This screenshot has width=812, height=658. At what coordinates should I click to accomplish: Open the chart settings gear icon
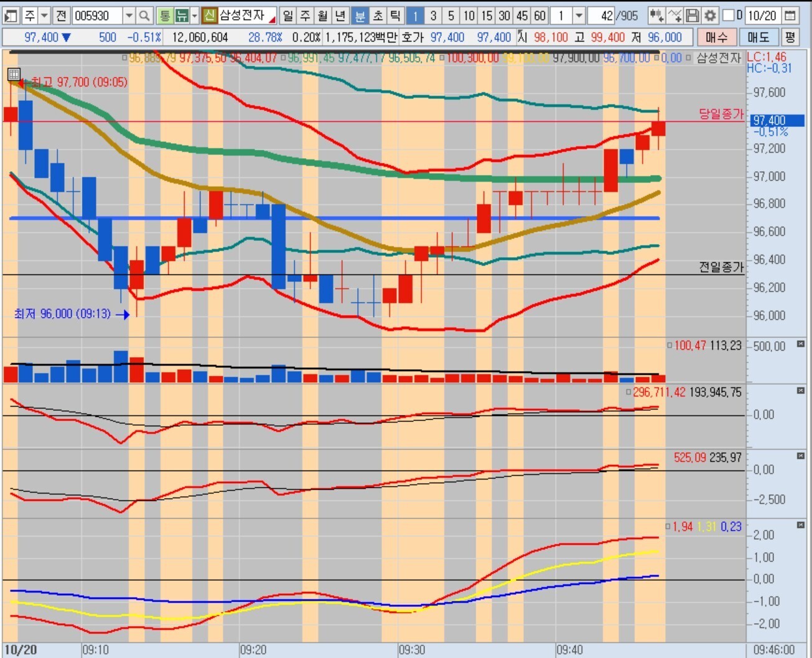710,16
